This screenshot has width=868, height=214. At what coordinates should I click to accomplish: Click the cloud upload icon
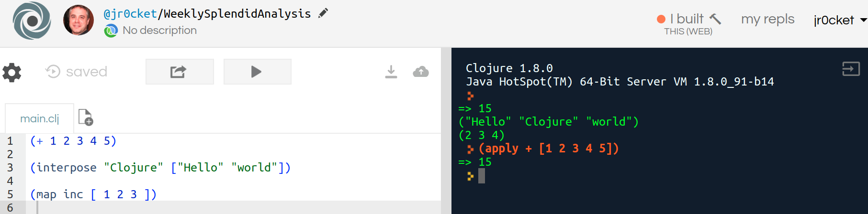[421, 72]
